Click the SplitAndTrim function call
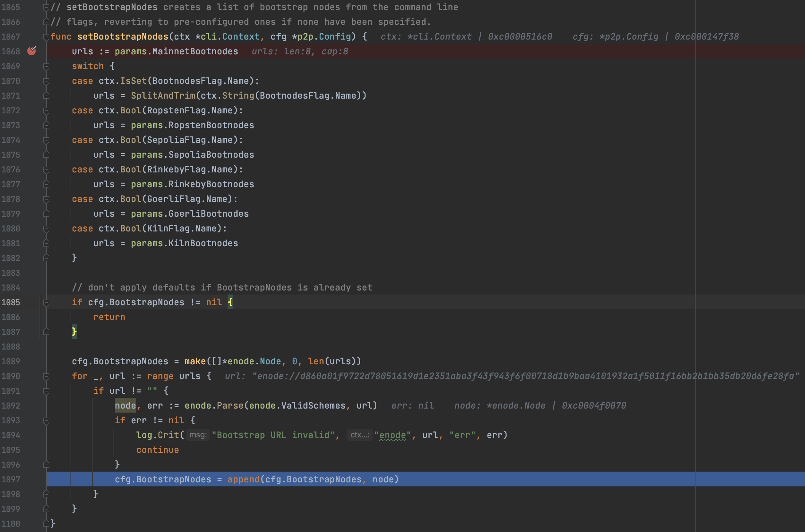This screenshot has width=805, height=532. point(163,96)
